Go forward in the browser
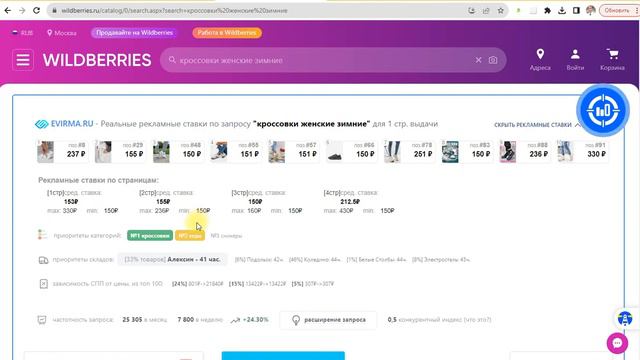 pos(22,11)
